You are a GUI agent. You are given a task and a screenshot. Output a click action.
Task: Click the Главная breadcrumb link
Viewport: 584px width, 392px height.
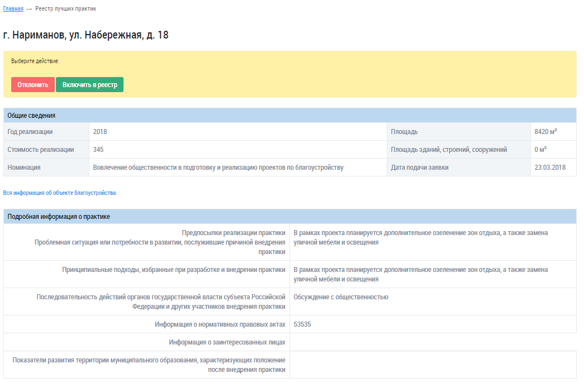coord(13,9)
